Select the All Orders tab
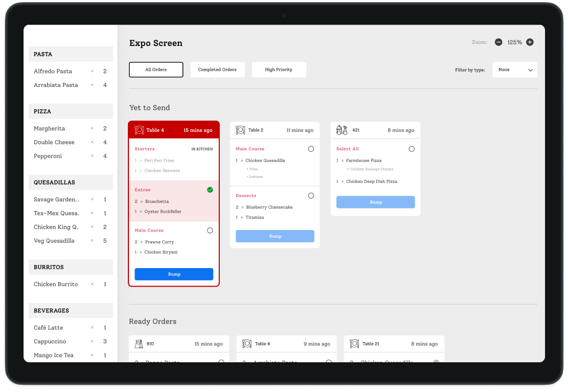Image resolution: width=568 pixels, height=392 pixels. click(x=156, y=70)
